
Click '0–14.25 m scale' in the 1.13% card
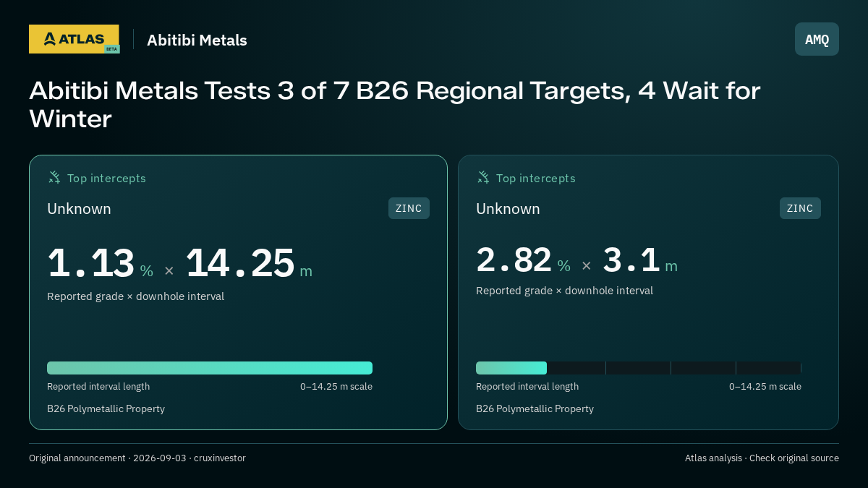tap(336, 387)
